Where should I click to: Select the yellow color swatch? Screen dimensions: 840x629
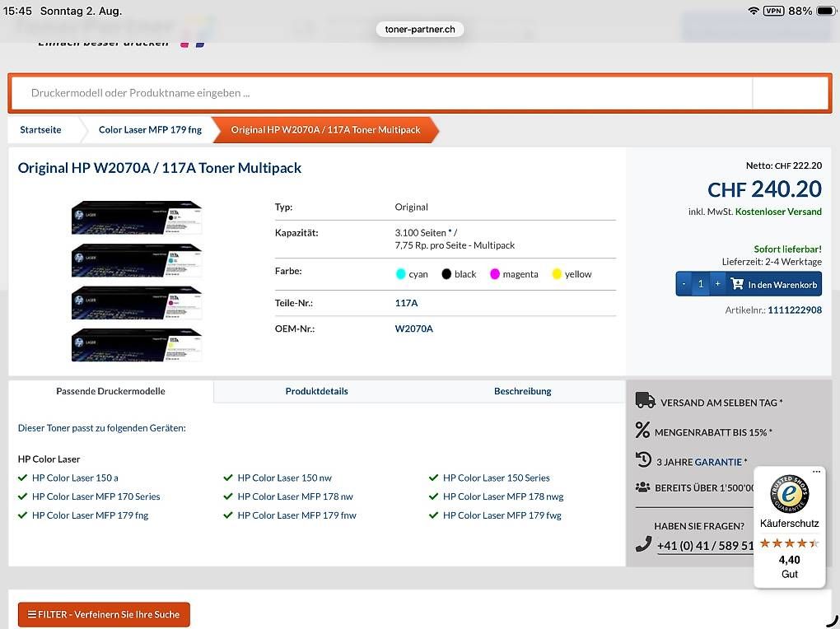click(x=557, y=274)
